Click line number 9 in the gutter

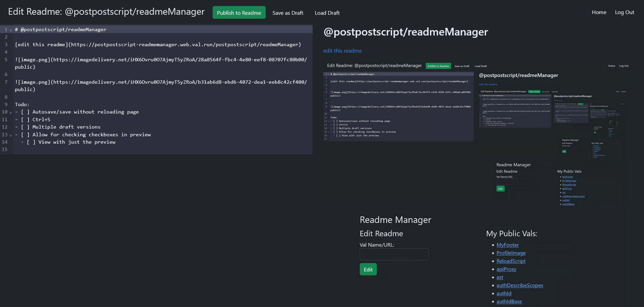[6, 105]
